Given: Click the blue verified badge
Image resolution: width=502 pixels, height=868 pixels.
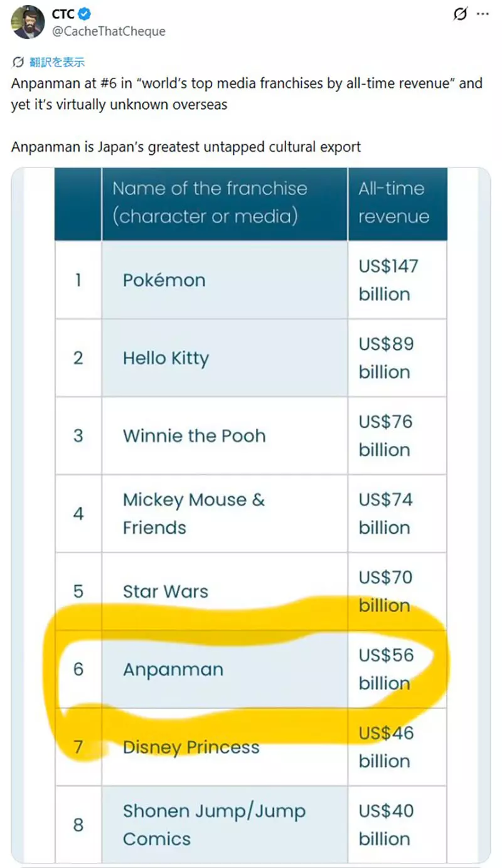Looking at the screenshot, I should coord(84,14).
